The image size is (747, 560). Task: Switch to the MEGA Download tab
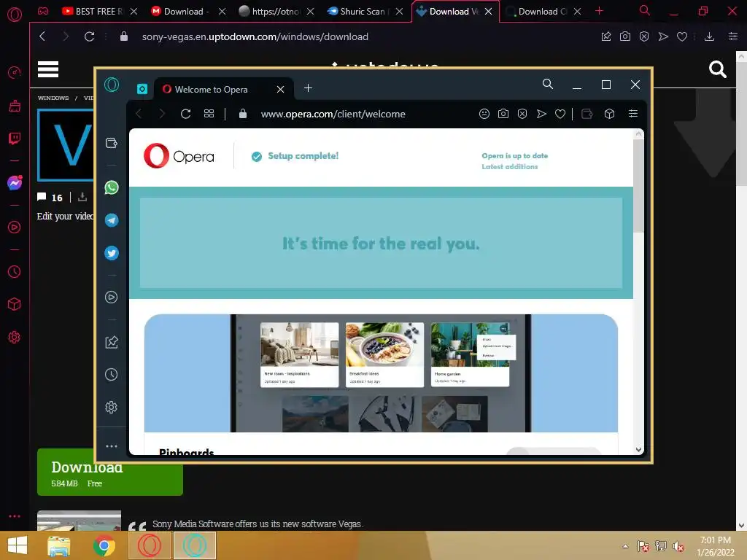click(186, 12)
